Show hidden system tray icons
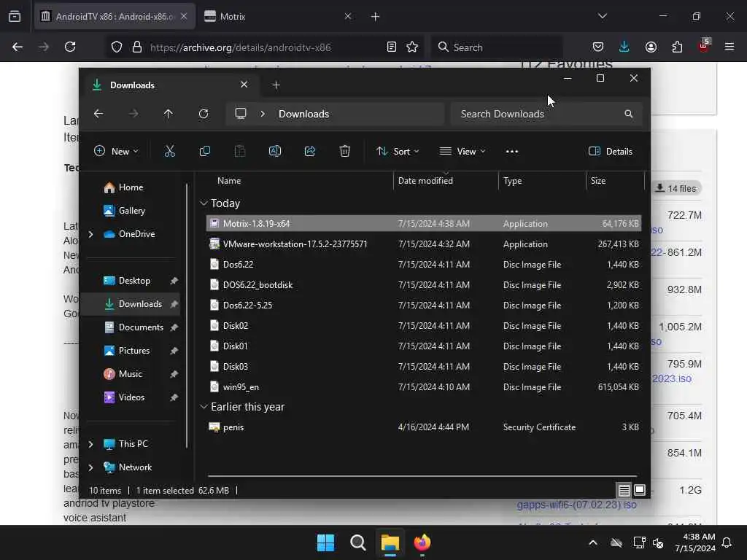747x560 pixels. tap(593, 542)
